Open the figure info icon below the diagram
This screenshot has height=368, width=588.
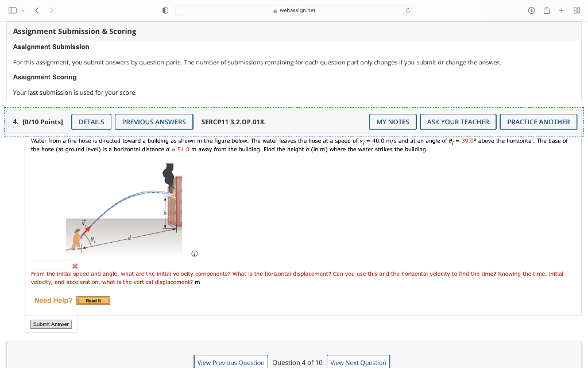[194, 253]
